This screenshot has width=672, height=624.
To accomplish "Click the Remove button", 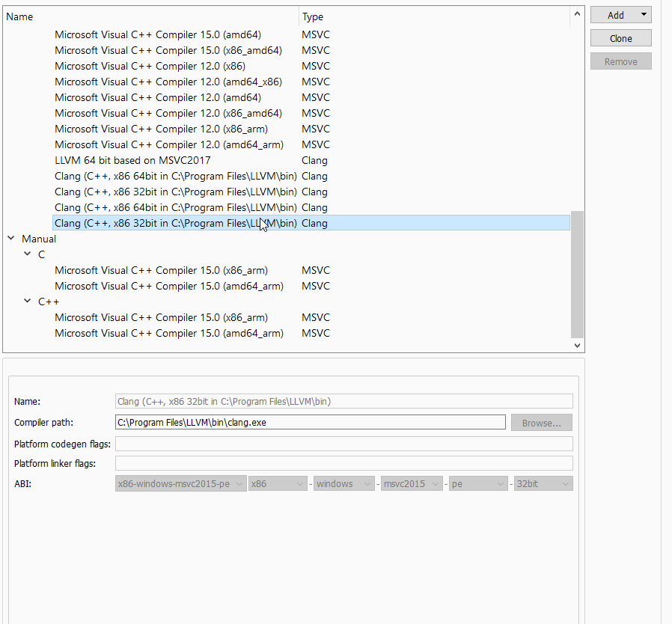I will coord(620,61).
